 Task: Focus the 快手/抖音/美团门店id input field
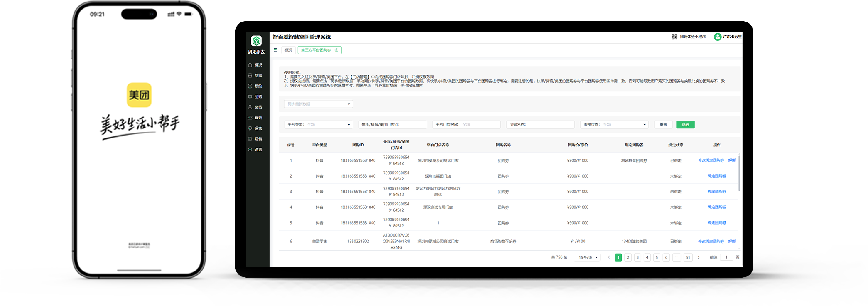(392, 125)
